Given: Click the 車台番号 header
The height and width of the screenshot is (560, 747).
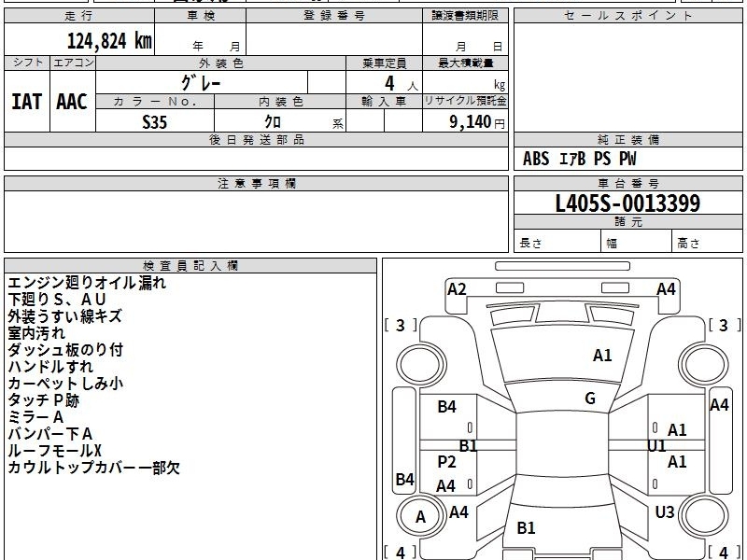Looking at the screenshot, I should tap(627, 183).
